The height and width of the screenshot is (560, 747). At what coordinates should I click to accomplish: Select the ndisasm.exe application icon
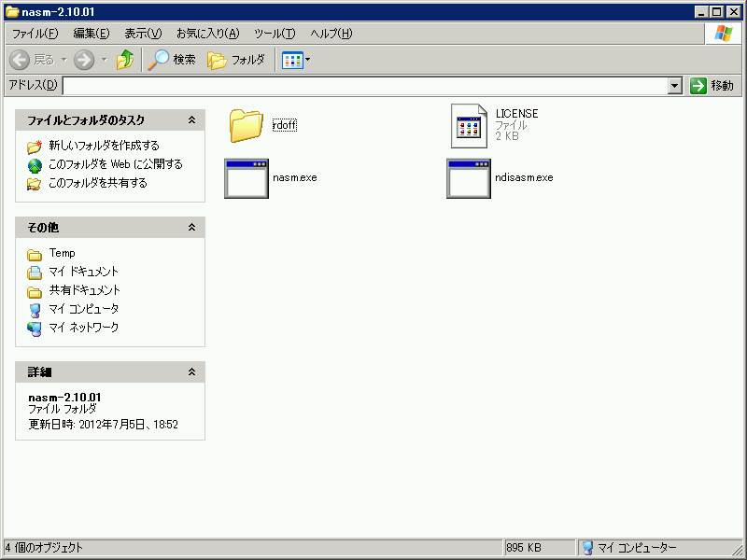point(469,178)
